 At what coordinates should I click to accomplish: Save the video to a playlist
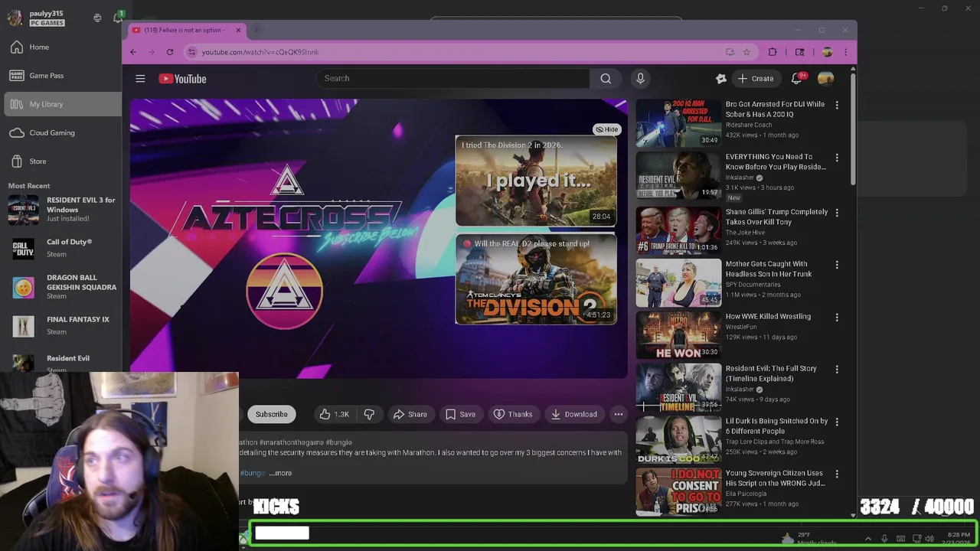[x=460, y=414]
